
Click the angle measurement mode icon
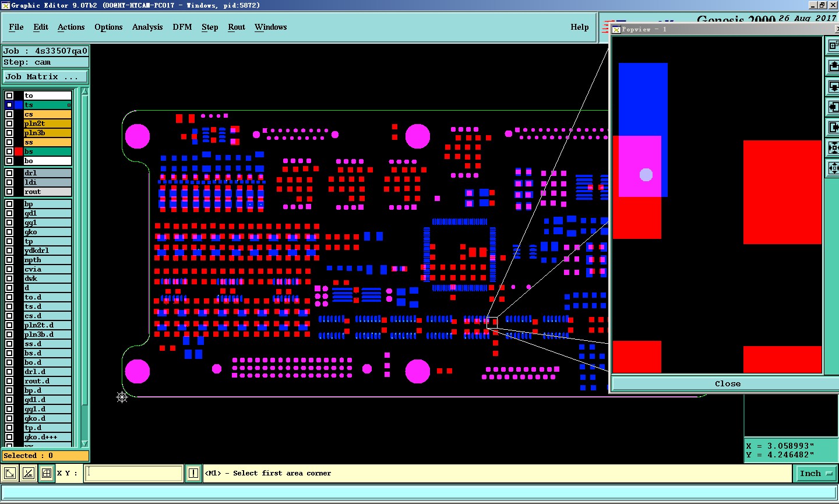tap(28, 473)
